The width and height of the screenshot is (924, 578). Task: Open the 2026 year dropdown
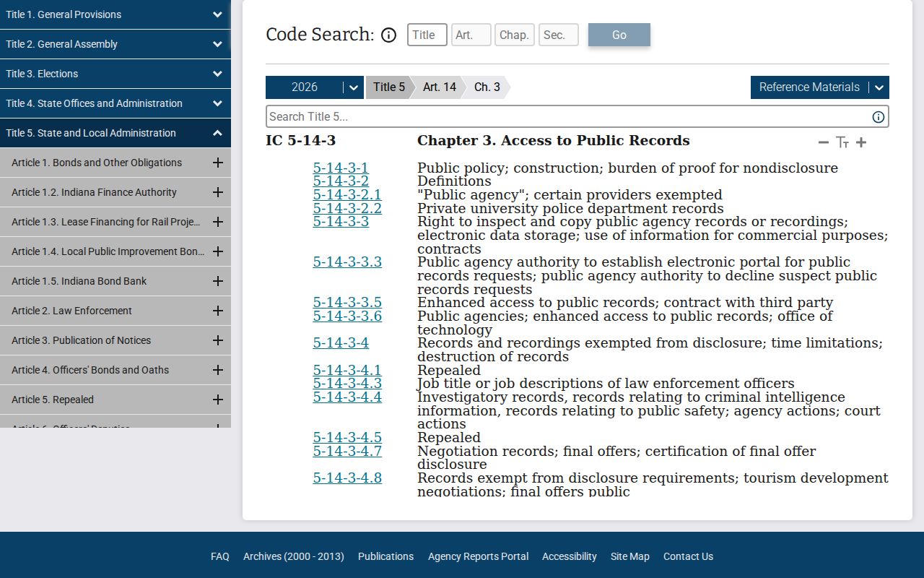315,87
